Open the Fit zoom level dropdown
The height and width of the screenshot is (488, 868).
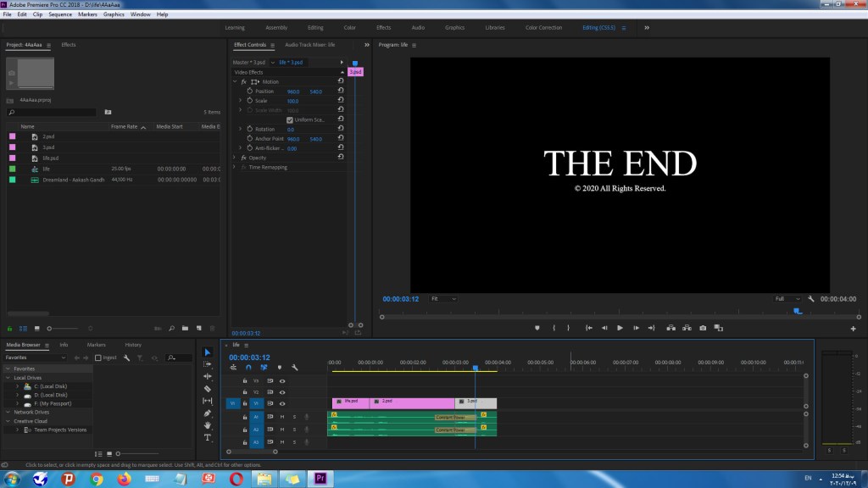442,299
